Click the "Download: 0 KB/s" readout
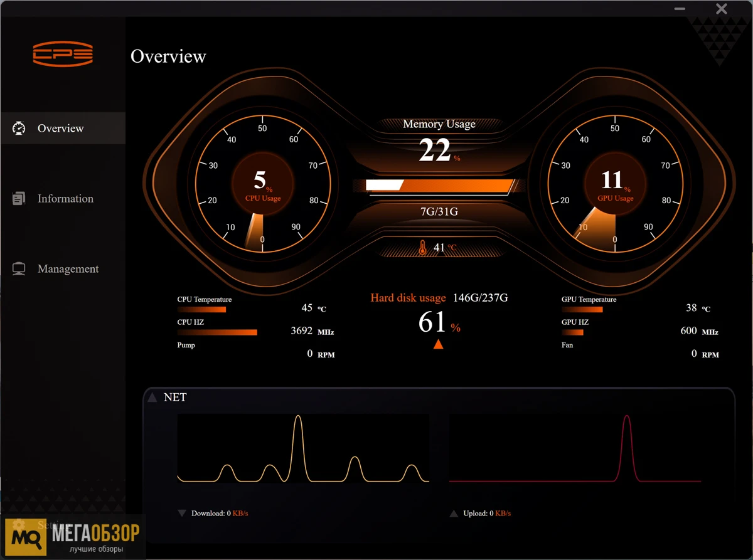753x560 pixels. (x=220, y=514)
